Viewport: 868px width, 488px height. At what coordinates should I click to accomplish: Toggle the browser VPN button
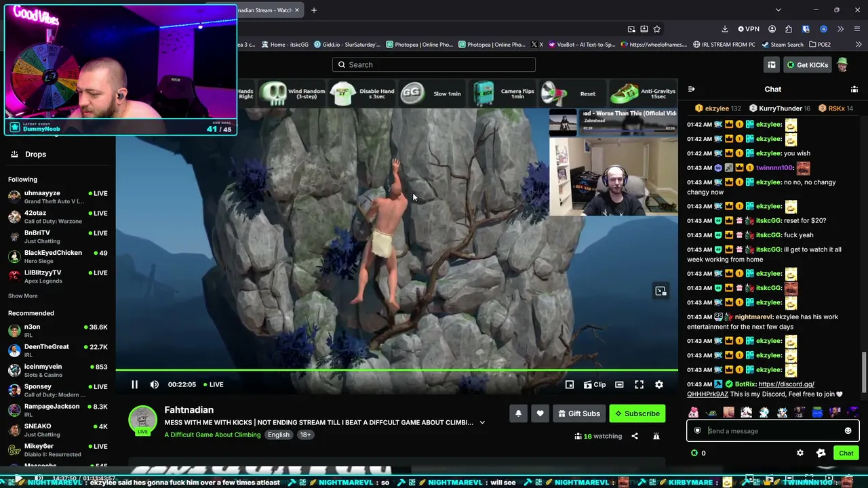pyautogui.click(x=749, y=29)
